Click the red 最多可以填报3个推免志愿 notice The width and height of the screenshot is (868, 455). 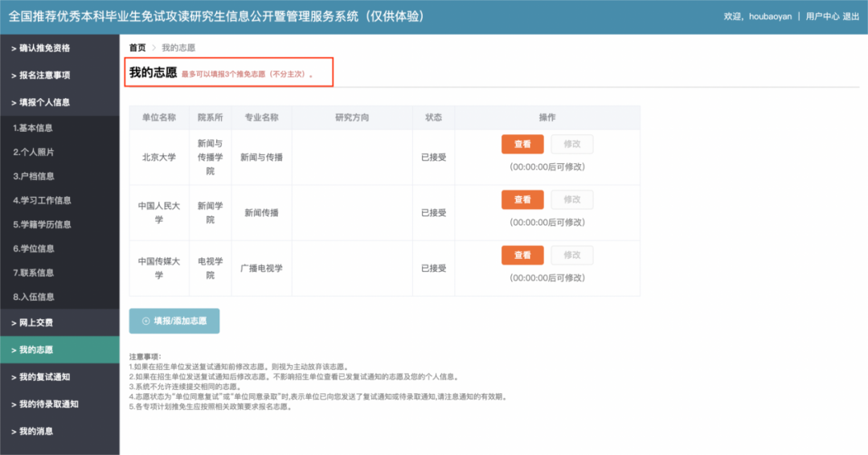pos(247,74)
